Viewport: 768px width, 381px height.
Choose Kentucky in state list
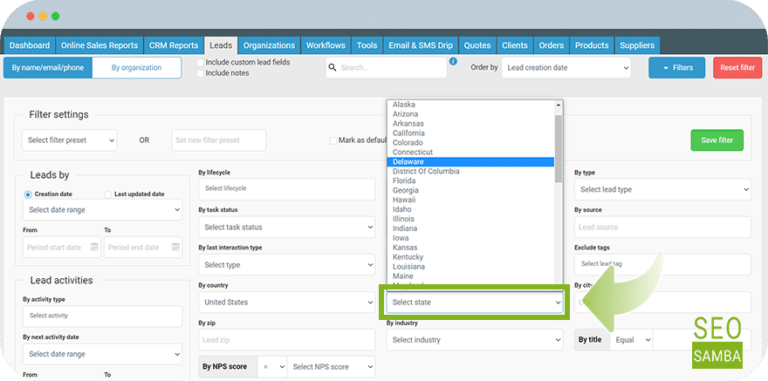(470, 257)
